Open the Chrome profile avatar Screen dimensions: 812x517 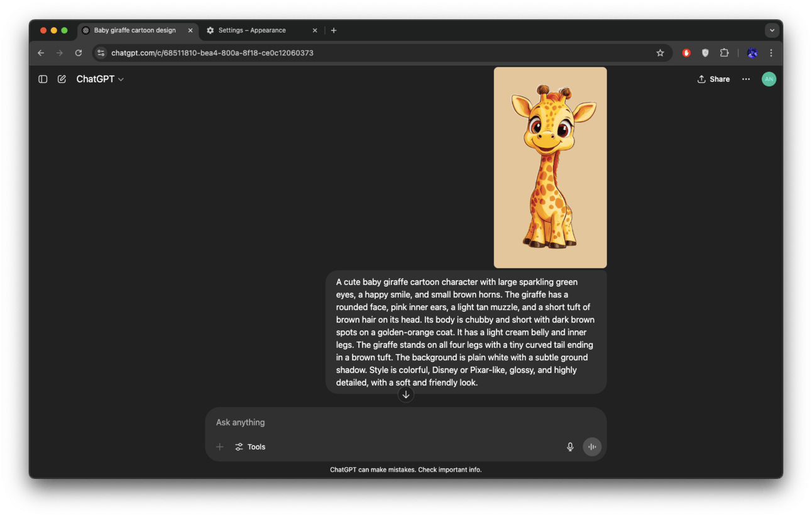pyautogui.click(x=752, y=53)
